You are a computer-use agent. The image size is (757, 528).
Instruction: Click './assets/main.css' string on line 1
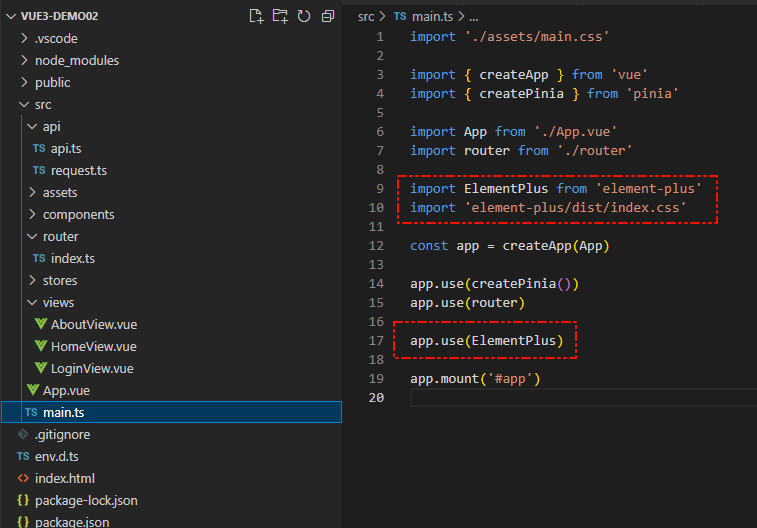pyautogui.click(x=537, y=37)
